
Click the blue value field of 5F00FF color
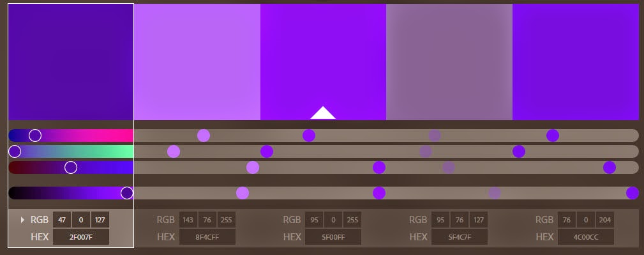(x=352, y=220)
